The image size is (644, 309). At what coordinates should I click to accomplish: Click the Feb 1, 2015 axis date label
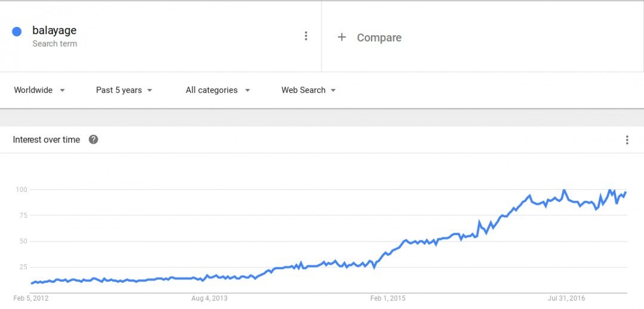click(388, 298)
